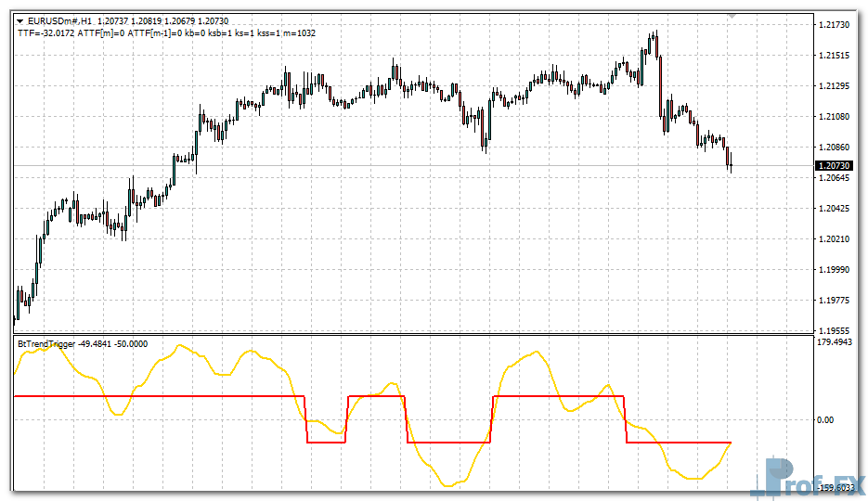Click the gray chart shift marker triangle
This screenshot has width=868, height=501.
(x=732, y=16)
